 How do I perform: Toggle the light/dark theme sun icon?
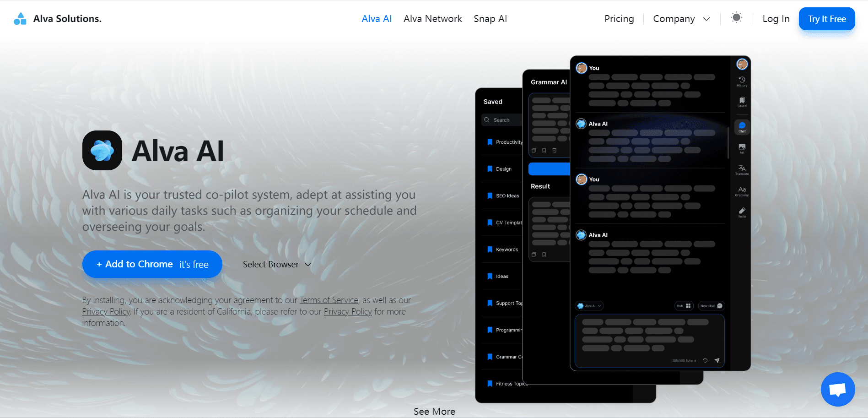[736, 18]
